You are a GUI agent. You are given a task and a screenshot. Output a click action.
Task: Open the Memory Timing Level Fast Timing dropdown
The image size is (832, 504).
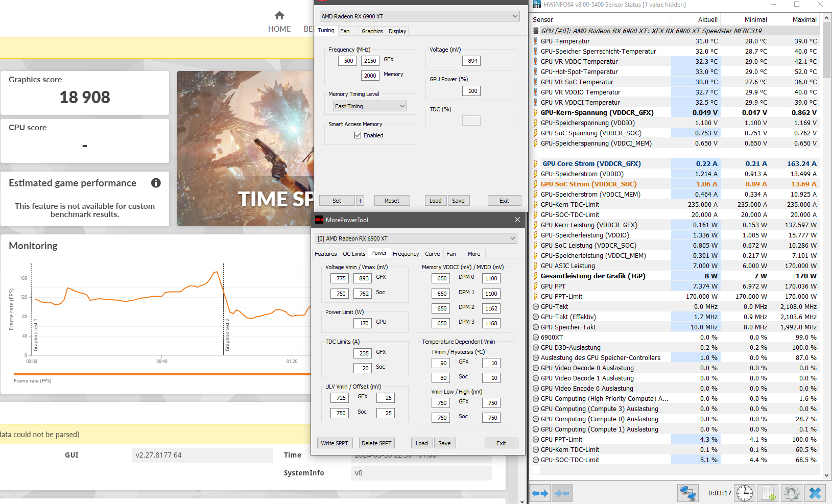coord(370,106)
